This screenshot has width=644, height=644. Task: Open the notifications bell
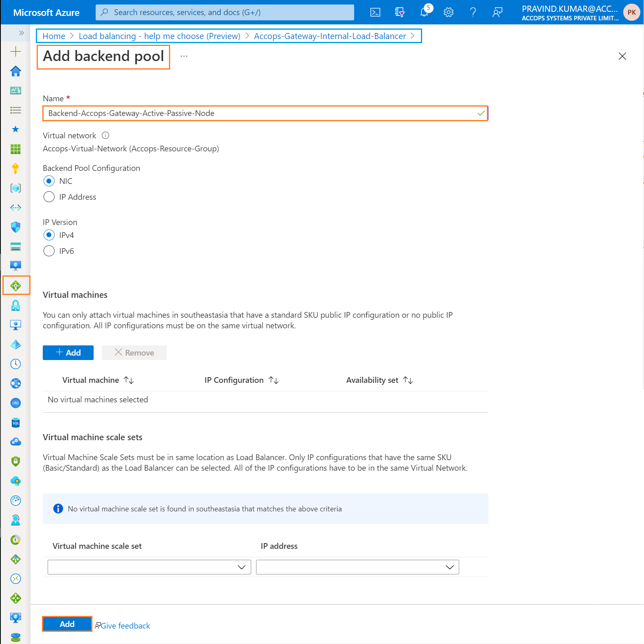(424, 12)
